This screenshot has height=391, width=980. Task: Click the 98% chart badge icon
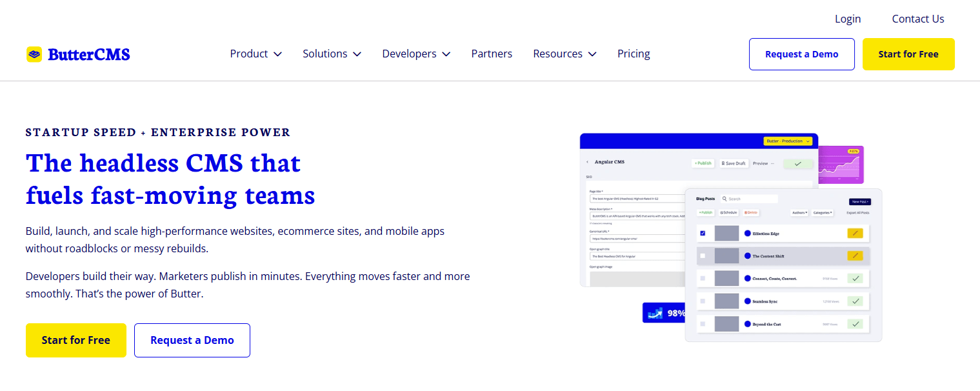[x=656, y=312]
